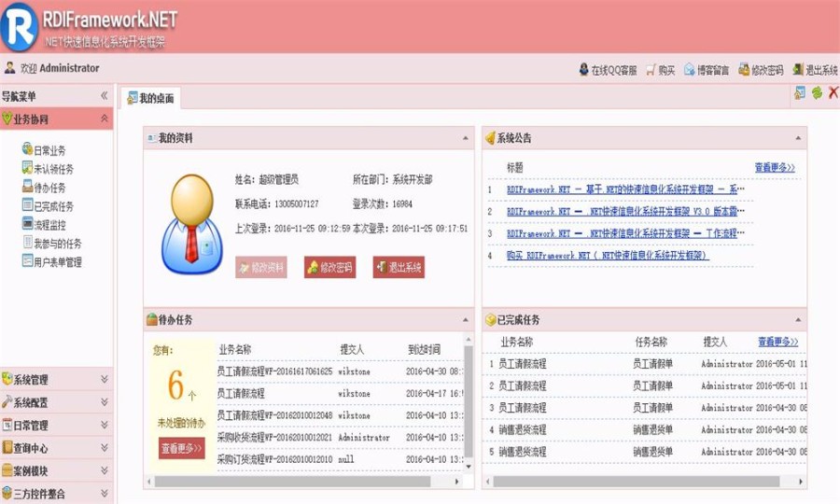Expand the 系统管理 accordion section
This screenshot has width=840, height=504.
click(x=105, y=379)
